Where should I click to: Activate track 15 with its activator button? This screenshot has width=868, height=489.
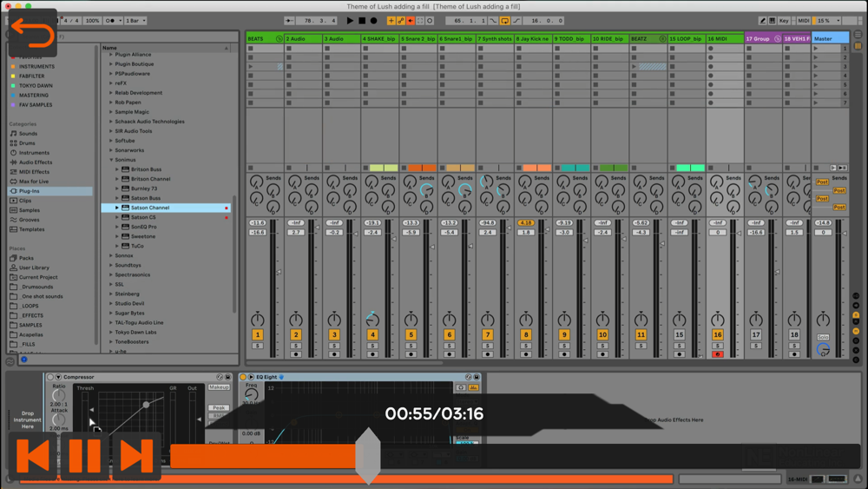tap(680, 334)
